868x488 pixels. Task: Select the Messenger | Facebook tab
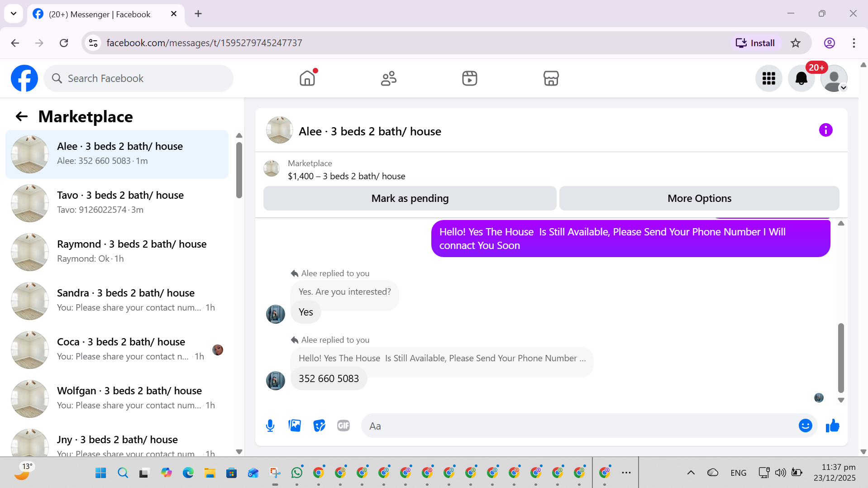[x=100, y=14]
